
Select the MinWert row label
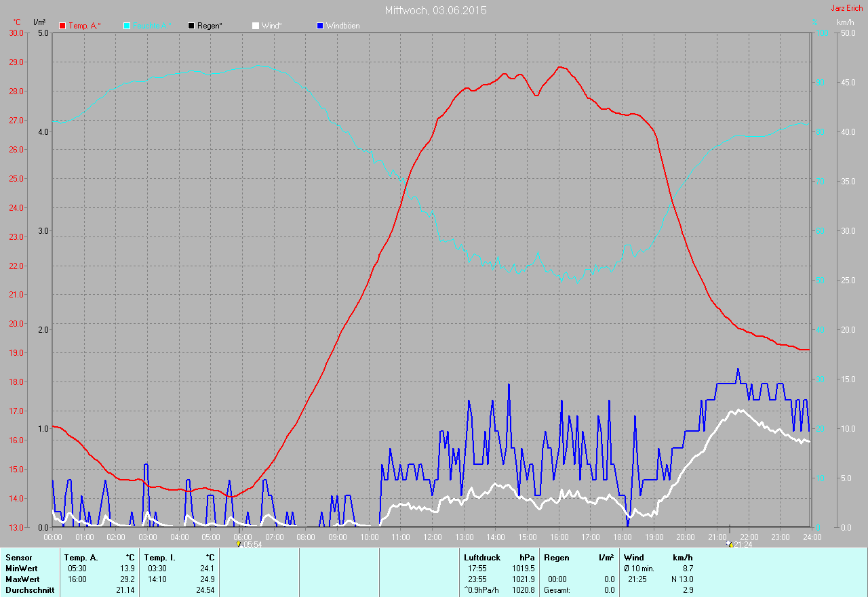pyautogui.click(x=22, y=569)
